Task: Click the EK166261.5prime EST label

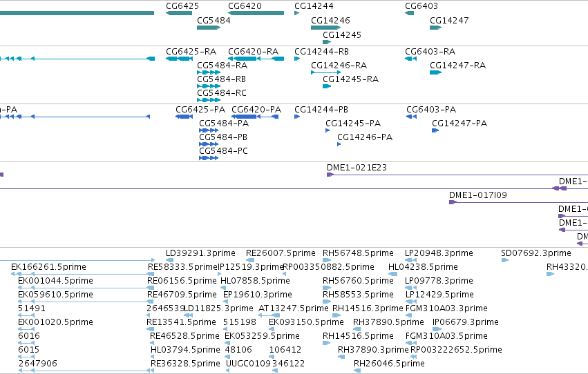Action: (49, 267)
